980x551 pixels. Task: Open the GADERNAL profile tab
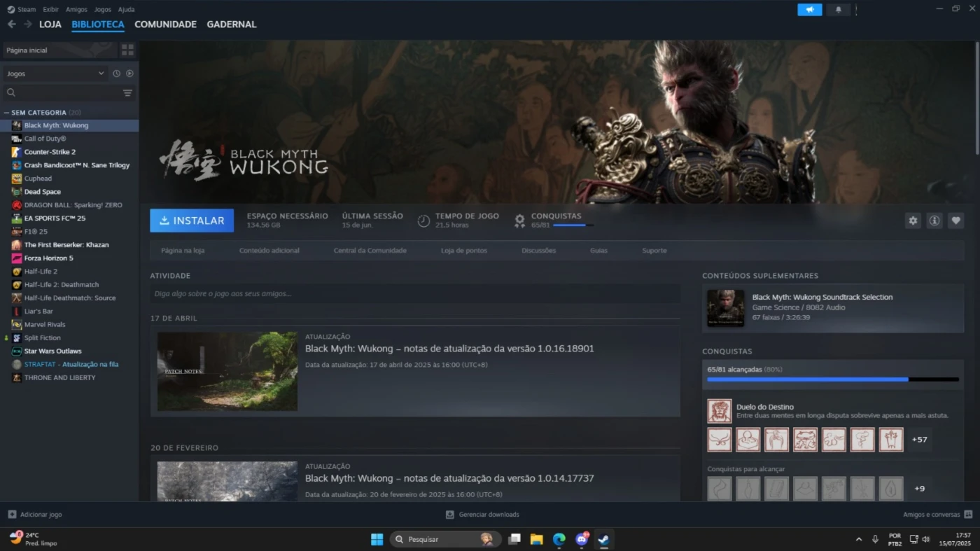point(231,24)
